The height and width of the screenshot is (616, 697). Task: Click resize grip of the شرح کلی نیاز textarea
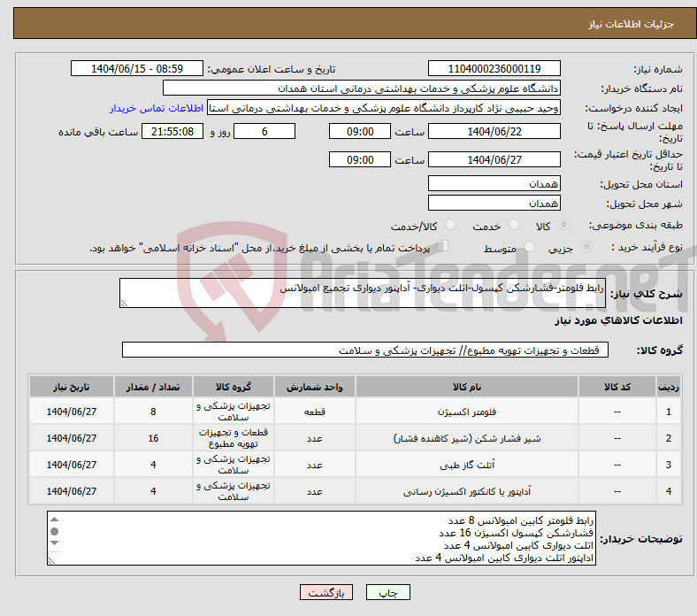[125, 303]
